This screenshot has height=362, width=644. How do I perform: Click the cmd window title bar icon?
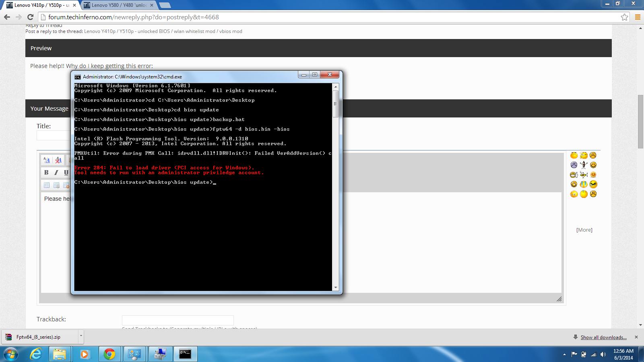coord(78,76)
